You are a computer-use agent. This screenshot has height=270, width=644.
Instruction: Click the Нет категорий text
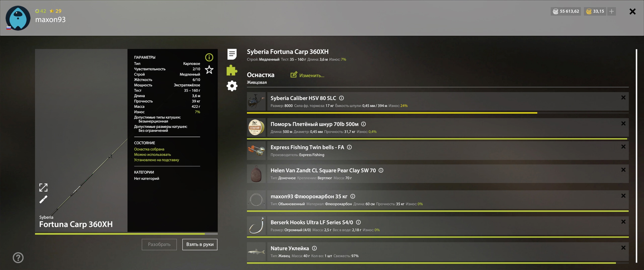click(146, 178)
